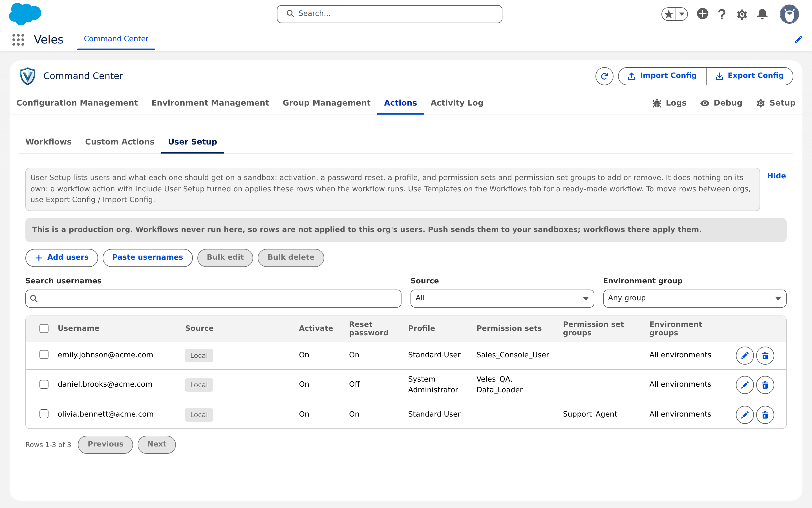Image resolution: width=812 pixels, height=508 pixels.
Task: Open the Custom Actions sub-tab
Action: tap(120, 142)
